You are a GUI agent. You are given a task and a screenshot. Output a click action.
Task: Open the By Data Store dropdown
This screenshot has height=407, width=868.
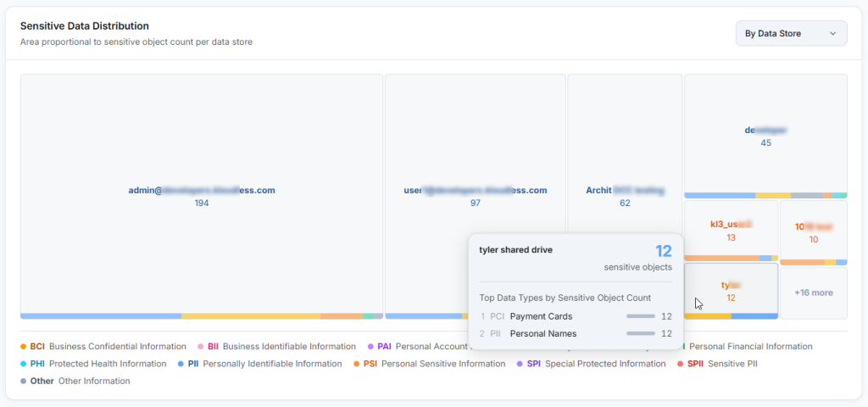791,33
